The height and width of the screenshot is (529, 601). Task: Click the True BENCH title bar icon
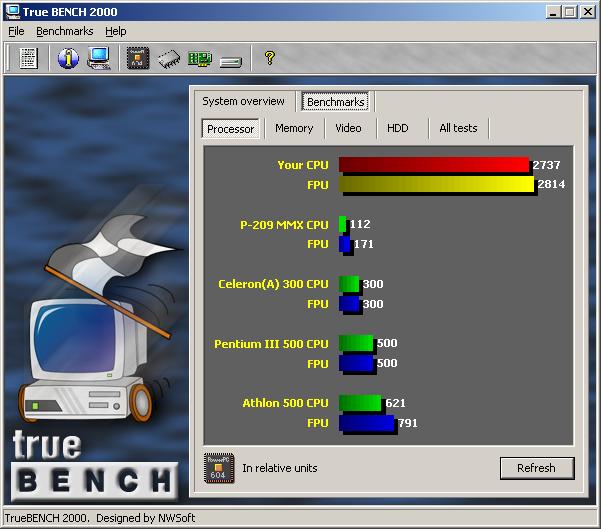(12, 12)
